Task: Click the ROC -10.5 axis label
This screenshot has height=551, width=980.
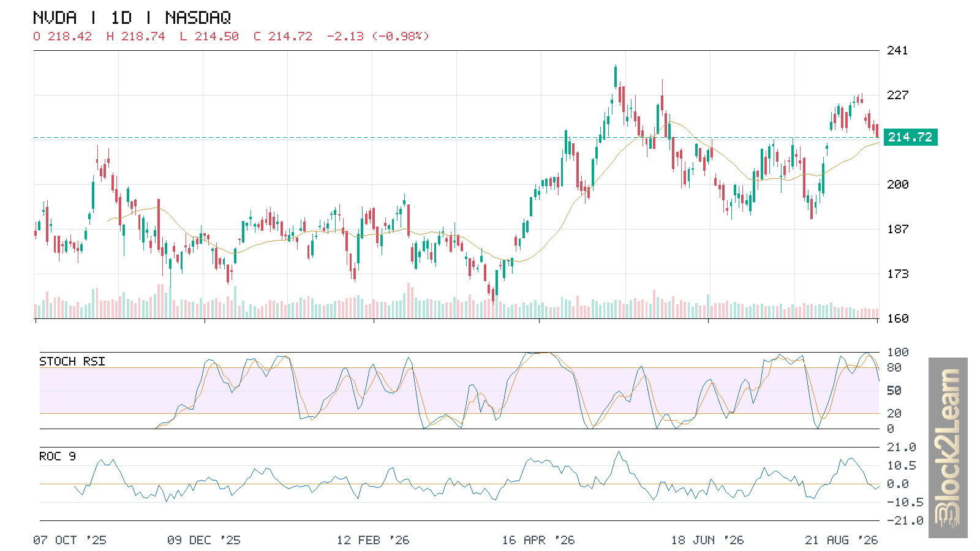Action: pos(905,502)
